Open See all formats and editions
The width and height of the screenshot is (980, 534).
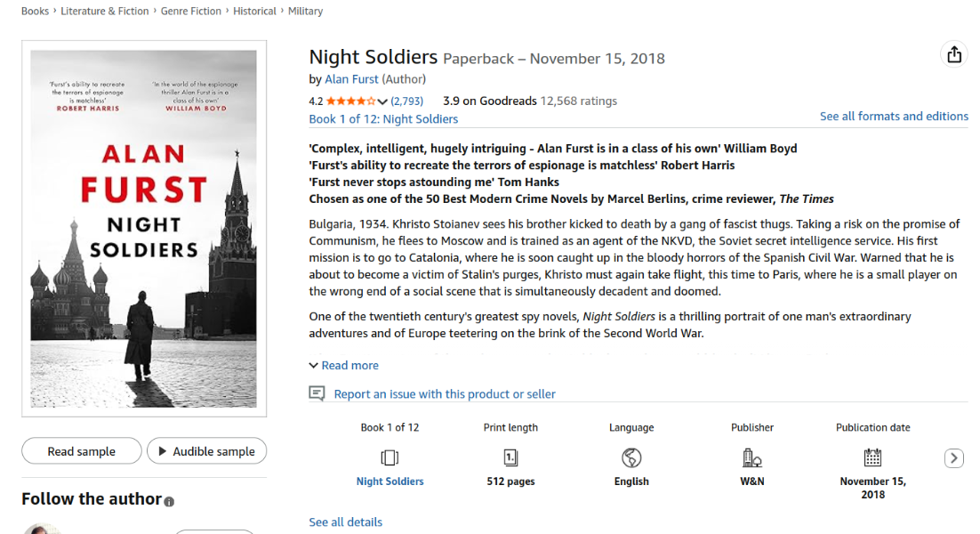pyautogui.click(x=894, y=117)
